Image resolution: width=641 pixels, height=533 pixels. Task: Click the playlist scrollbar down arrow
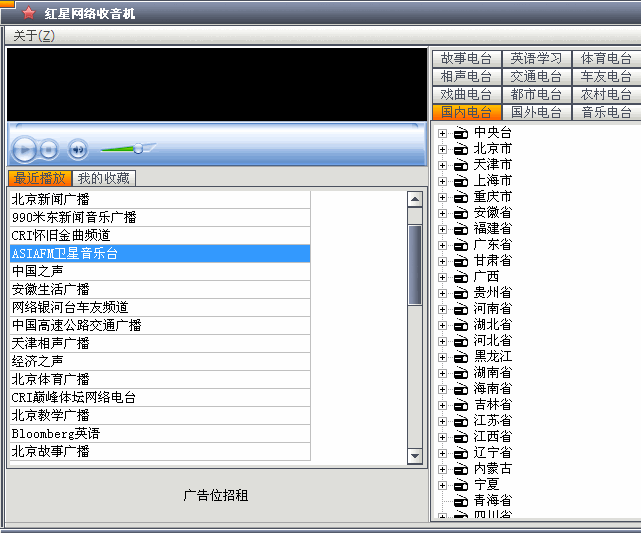tap(415, 456)
